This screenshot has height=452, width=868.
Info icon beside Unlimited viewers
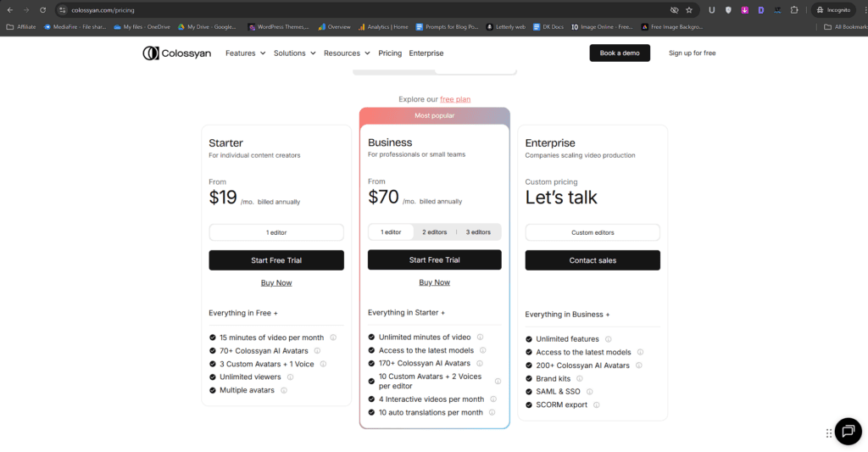pyautogui.click(x=290, y=377)
